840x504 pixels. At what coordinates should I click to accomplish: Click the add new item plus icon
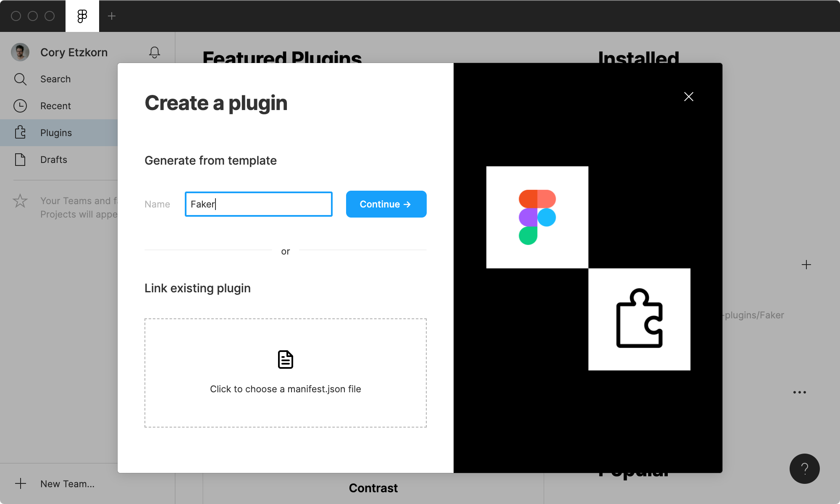[806, 265]
